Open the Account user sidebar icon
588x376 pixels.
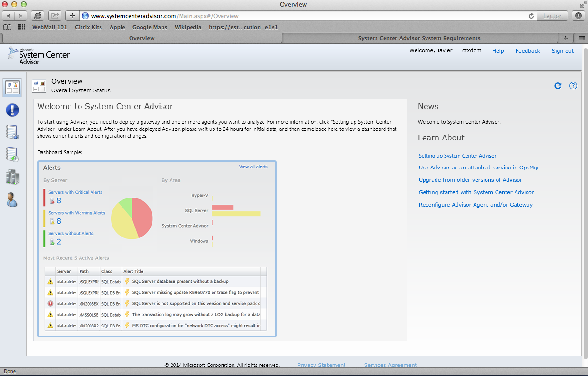pos(12,199)
